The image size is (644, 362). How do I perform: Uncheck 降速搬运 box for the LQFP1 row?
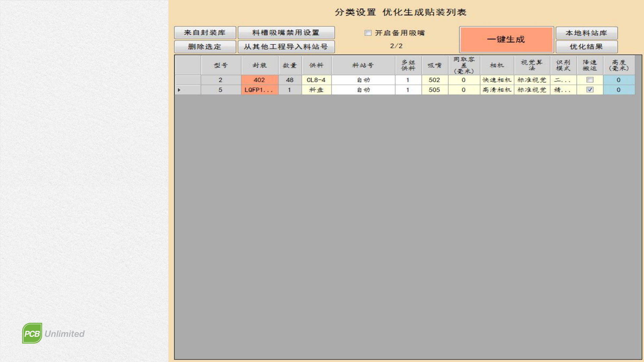pyautogui.click(x=590, y=90)
